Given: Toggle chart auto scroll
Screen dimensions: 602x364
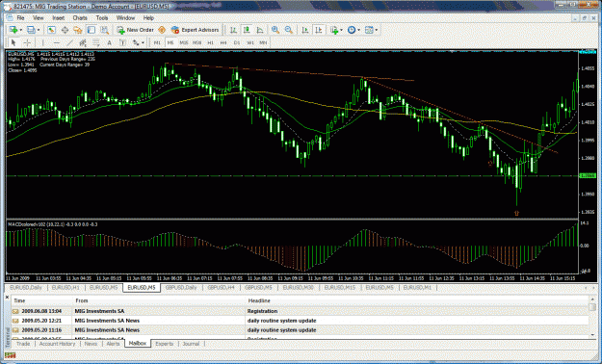Looking at the screenshot, I should (304, 30).
